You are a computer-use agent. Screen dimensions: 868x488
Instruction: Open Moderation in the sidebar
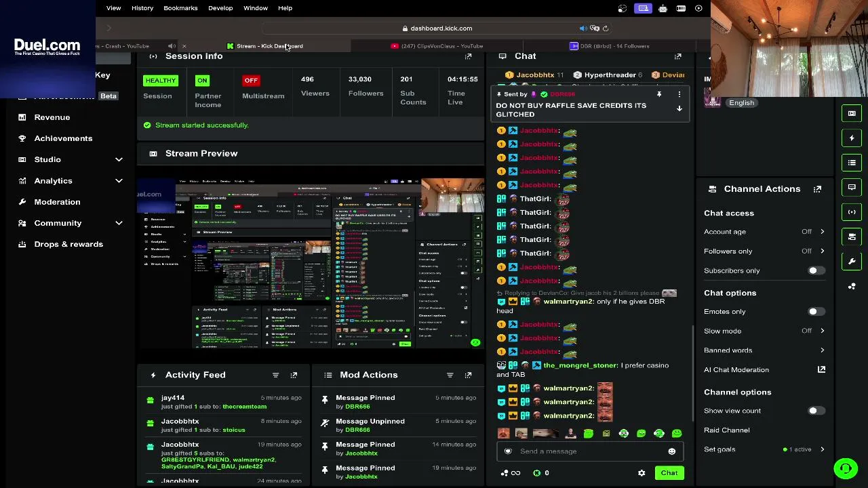point(57,202)
